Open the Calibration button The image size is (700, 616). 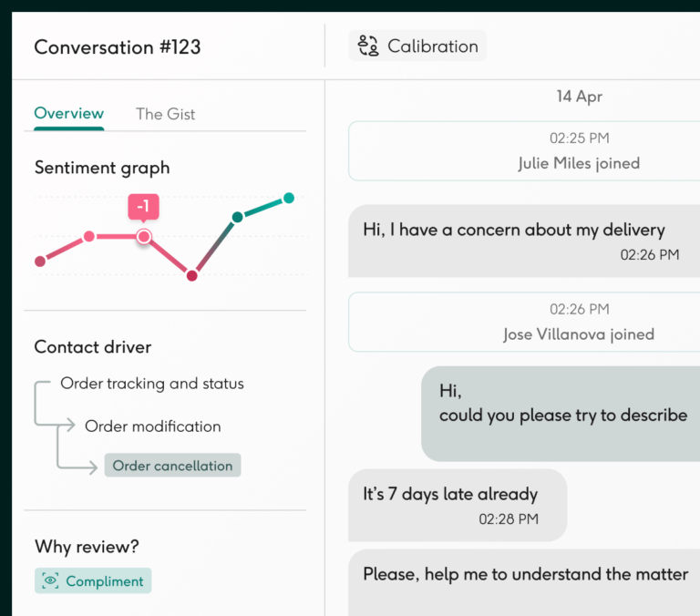(417, 46)
